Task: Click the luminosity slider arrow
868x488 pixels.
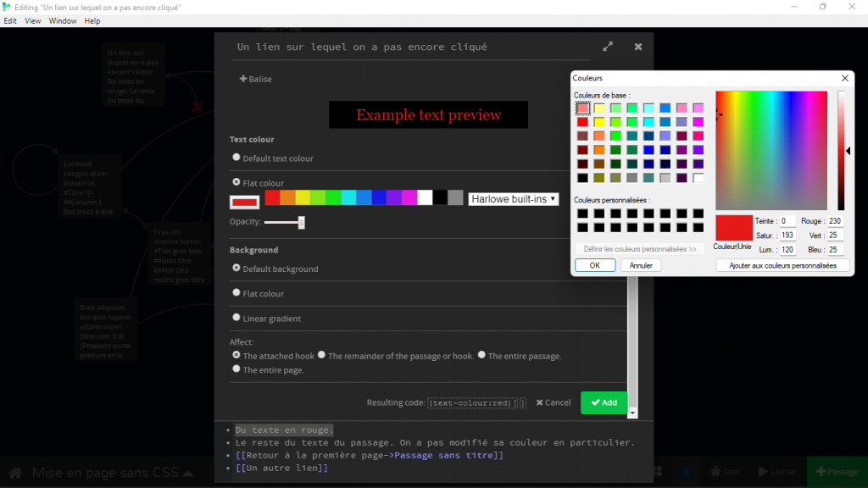Action: [848, 151]
